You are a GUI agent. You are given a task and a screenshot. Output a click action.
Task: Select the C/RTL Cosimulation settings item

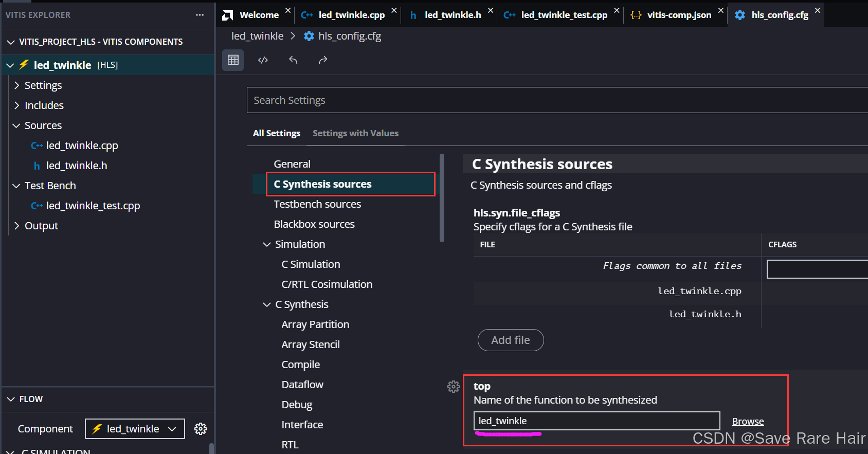point(327,284)
